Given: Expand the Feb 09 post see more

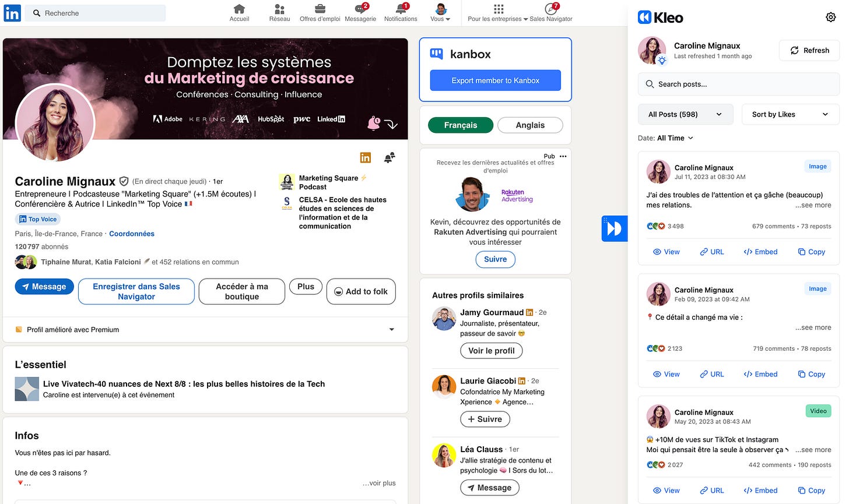Looking at the screenshot, I should click(813, 327).
